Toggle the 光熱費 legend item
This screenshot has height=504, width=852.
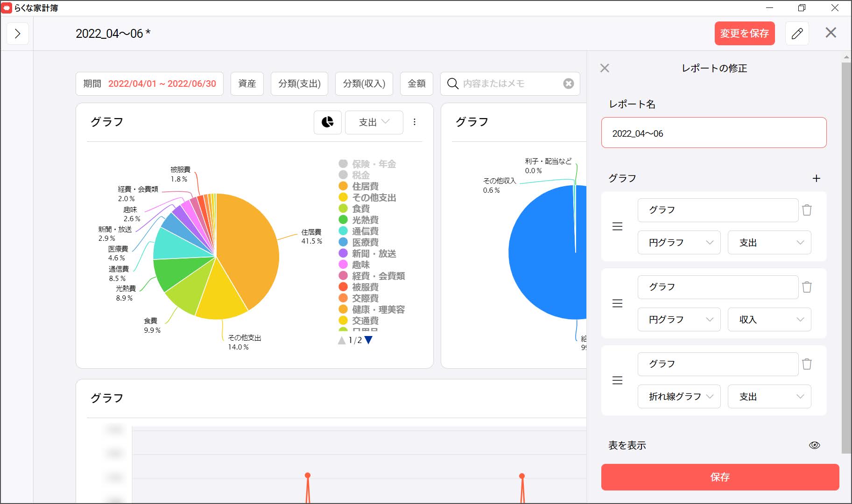click(x=359, y=220)
